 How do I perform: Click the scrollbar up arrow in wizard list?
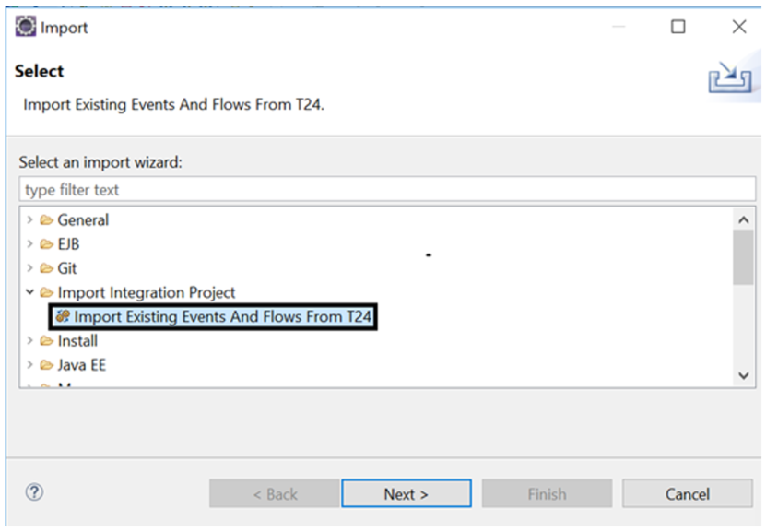tap(743, 219)
